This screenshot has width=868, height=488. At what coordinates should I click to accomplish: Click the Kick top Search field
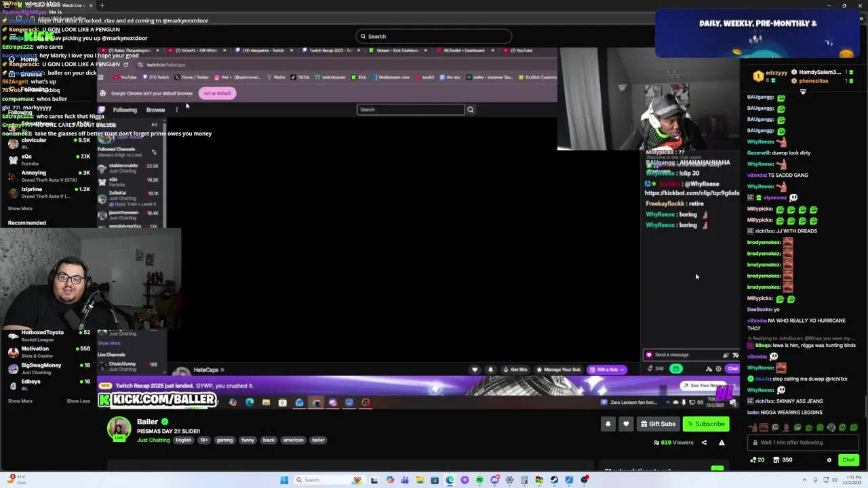[x=434, y=36]
